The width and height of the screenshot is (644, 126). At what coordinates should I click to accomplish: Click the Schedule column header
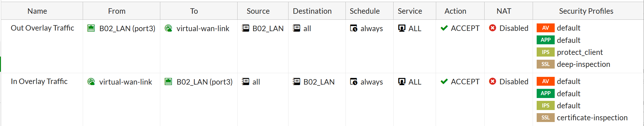pos(365,11)
